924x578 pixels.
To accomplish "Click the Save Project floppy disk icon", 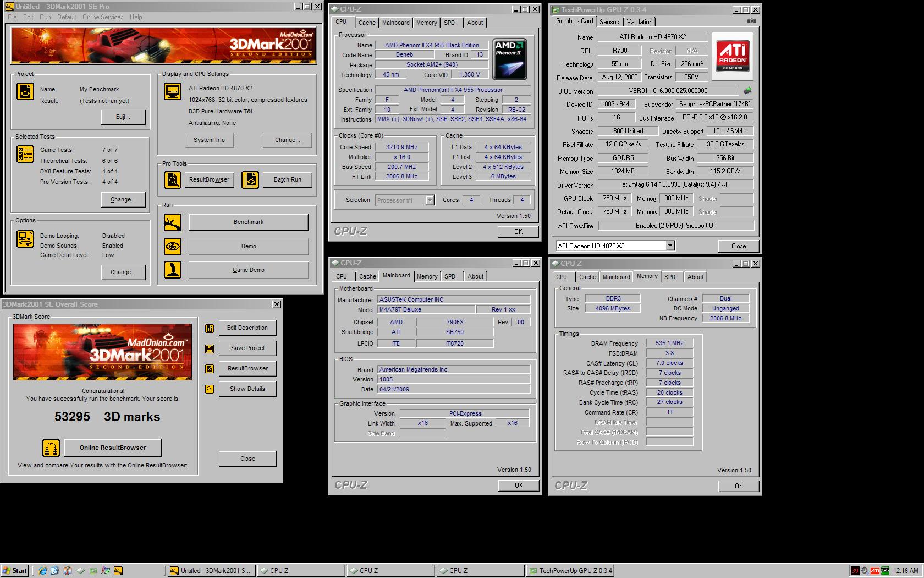I will 210,348.
